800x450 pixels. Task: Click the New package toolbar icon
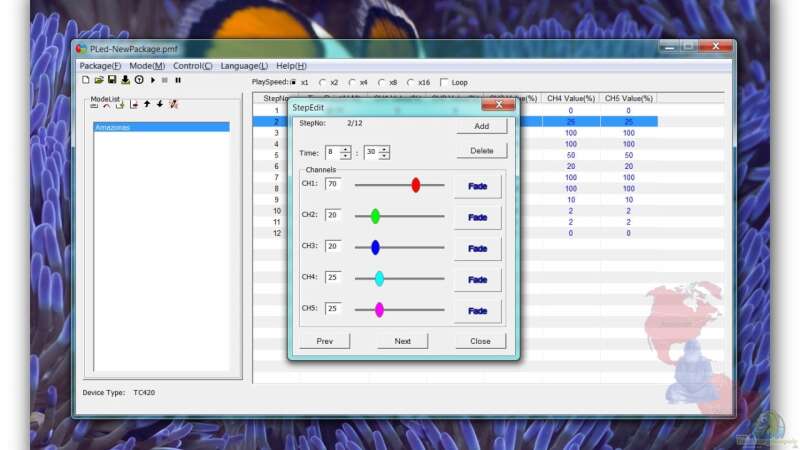coord(86,80)
